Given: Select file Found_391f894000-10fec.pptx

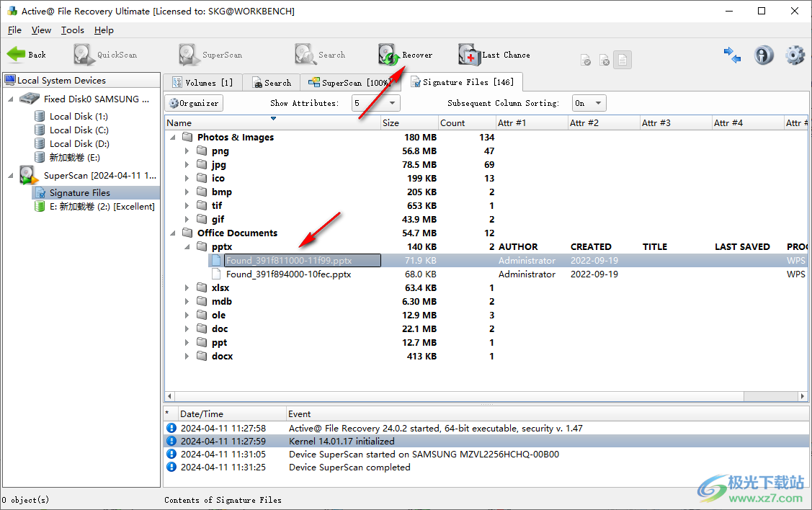Looking at the screenshot, I should (288, 274).
